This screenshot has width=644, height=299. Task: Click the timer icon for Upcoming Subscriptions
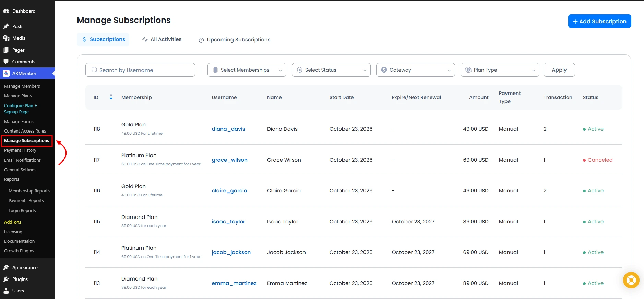click(201, 40)
